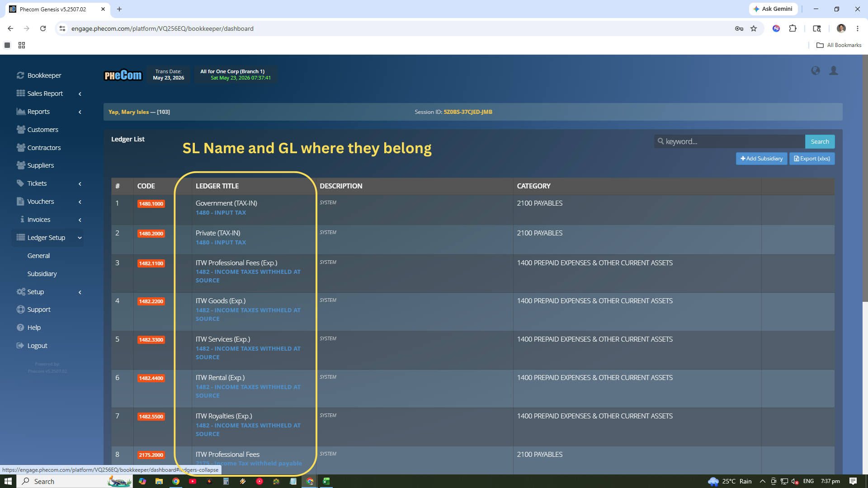The height and width of the screenshot is (488, 868).
Task: Open the Contractors menu item
Action: click(44, 148)
